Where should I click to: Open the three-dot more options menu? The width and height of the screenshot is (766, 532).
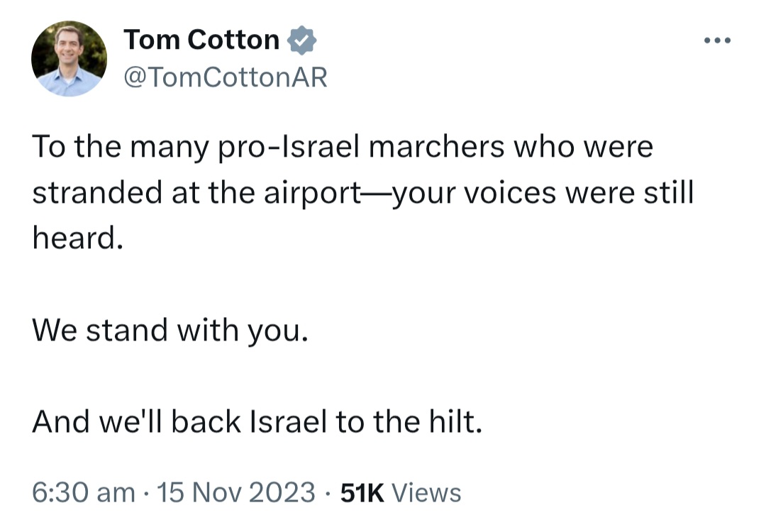coord(718,40)
